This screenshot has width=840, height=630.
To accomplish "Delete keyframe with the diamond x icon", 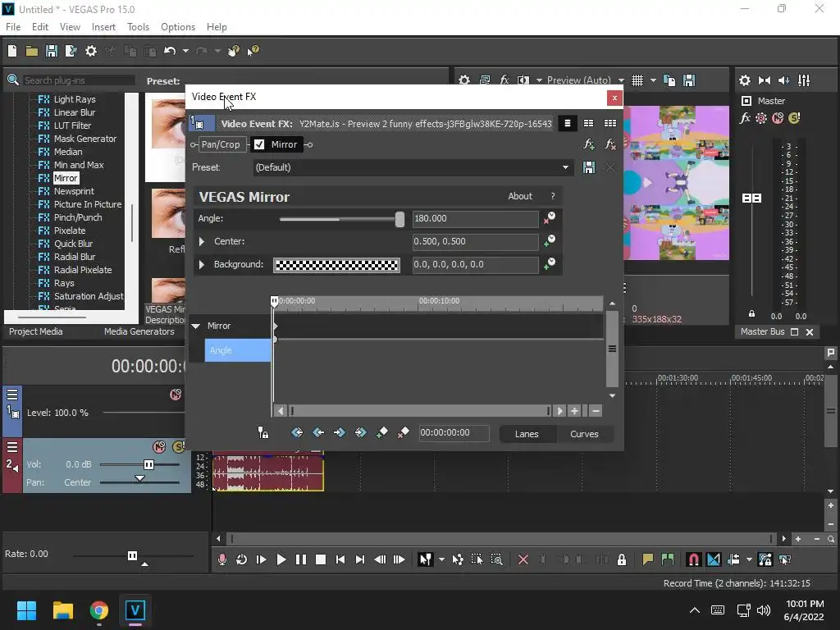I will 404,432.
